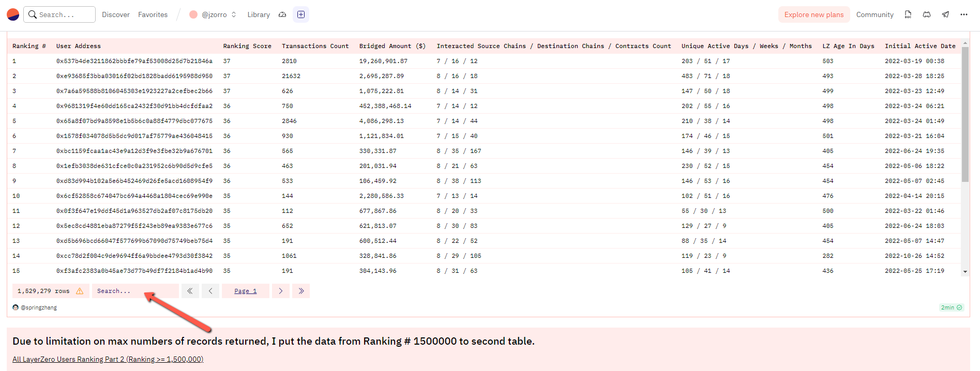Select address 0x5ec8cd4881eba87279f5f243eb89ea9383e677c6
This screenshot has height=371, width=980.
point(134,226)
